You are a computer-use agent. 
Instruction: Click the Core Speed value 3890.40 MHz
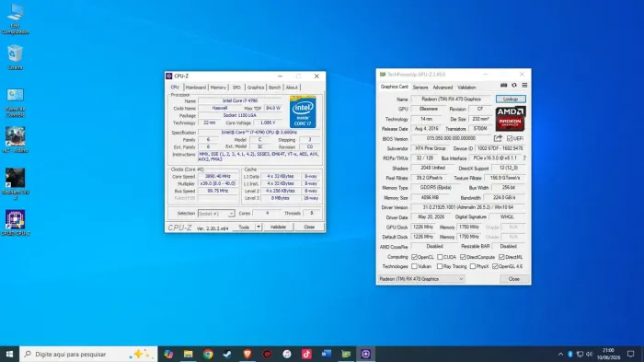tap(218, 176)
